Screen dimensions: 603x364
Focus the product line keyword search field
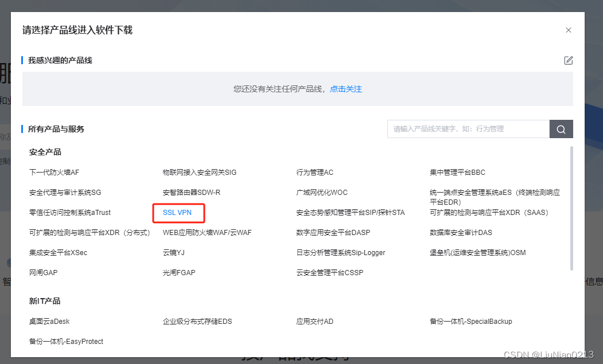point(468,129)
